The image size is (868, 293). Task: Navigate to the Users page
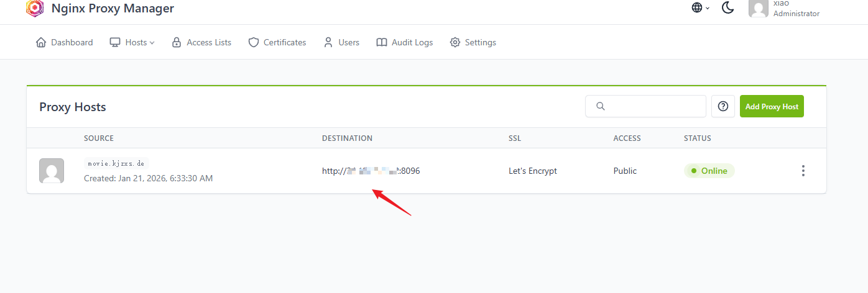pos(341,42)
